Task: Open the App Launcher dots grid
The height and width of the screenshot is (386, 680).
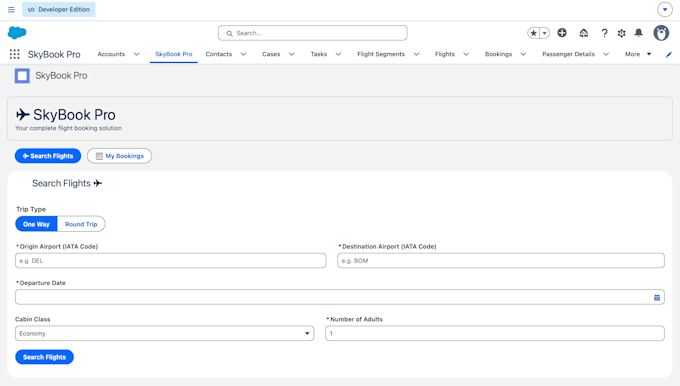Action: tap(14, 54)
